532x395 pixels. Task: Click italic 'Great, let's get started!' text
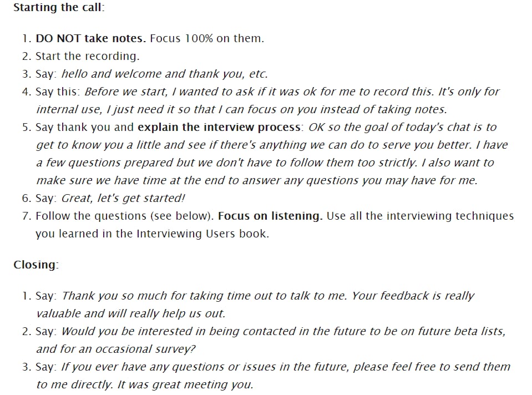tap(123, 198)
